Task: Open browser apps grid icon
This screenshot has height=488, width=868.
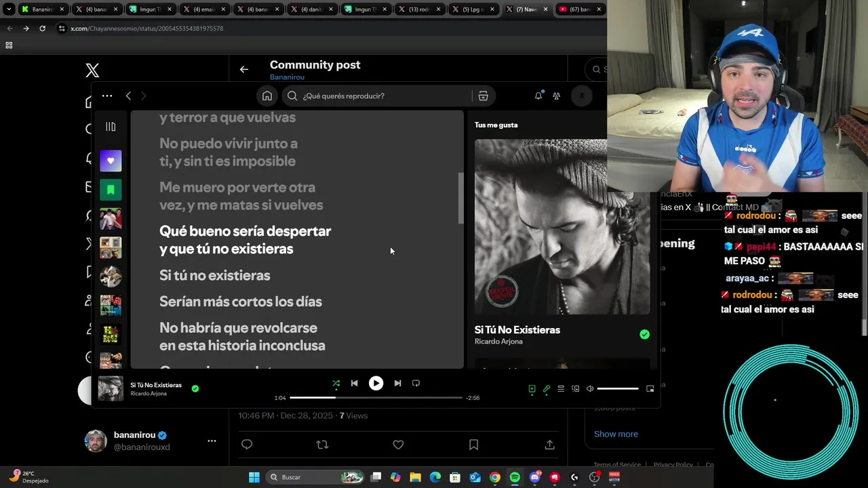Action: pyautogui.click(x=9, y=45)
